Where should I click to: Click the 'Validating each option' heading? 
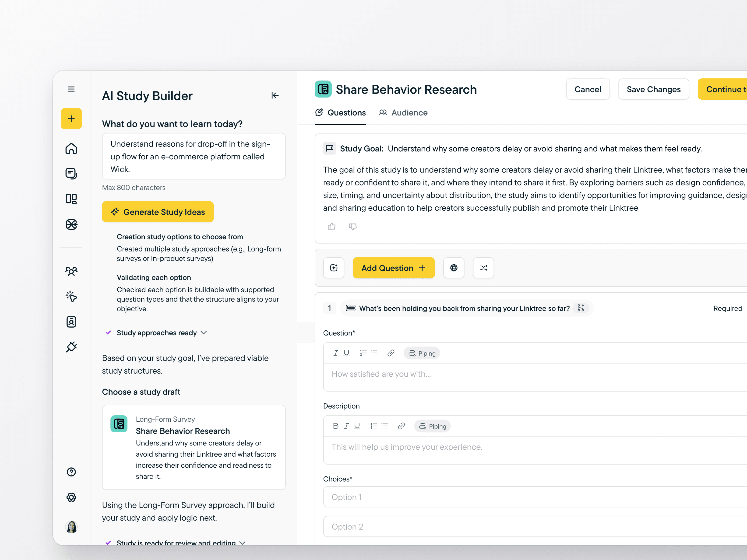click(x=154, y=277)
